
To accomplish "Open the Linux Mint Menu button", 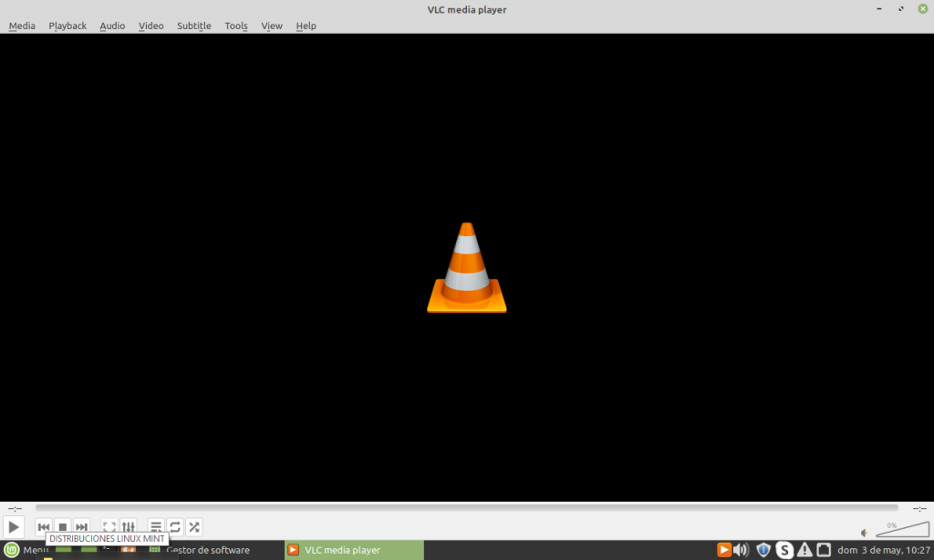I will coord(26,550).
